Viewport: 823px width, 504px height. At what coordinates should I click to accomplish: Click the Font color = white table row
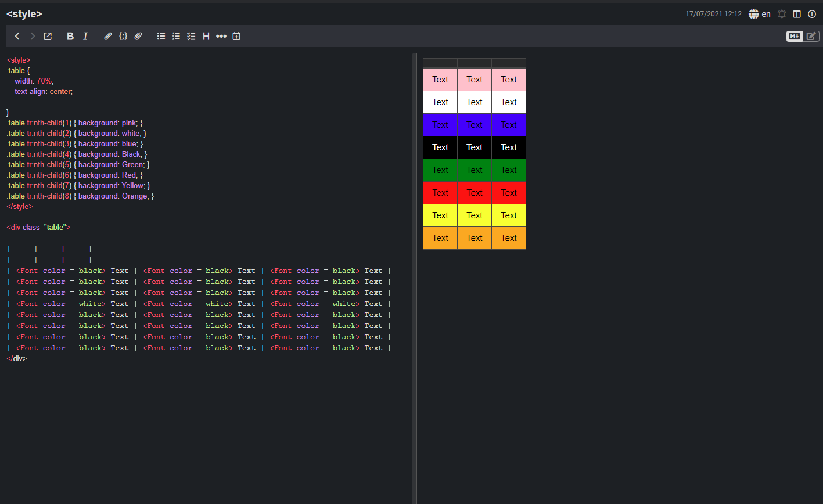pyautogui.click(x=199, y=304)
